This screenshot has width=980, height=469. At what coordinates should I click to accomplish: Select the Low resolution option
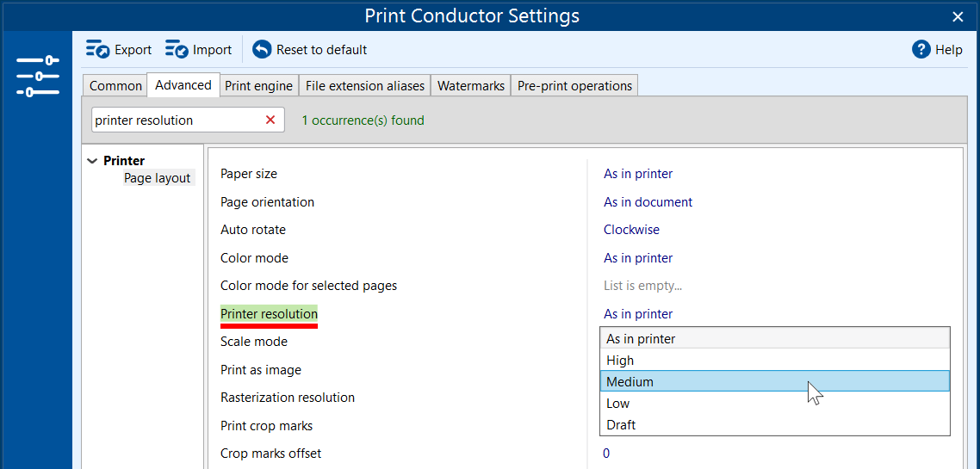coord(617,404)
